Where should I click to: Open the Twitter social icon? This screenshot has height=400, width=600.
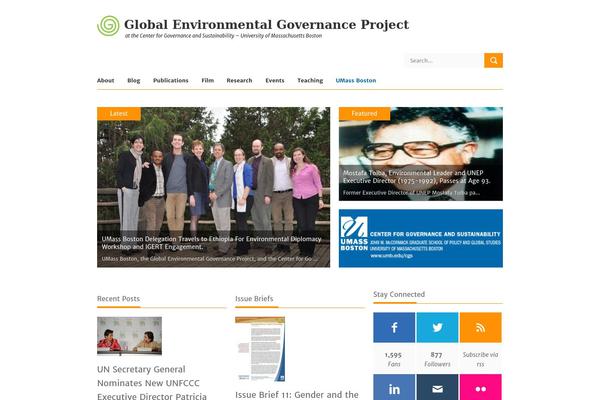point(437,327)
